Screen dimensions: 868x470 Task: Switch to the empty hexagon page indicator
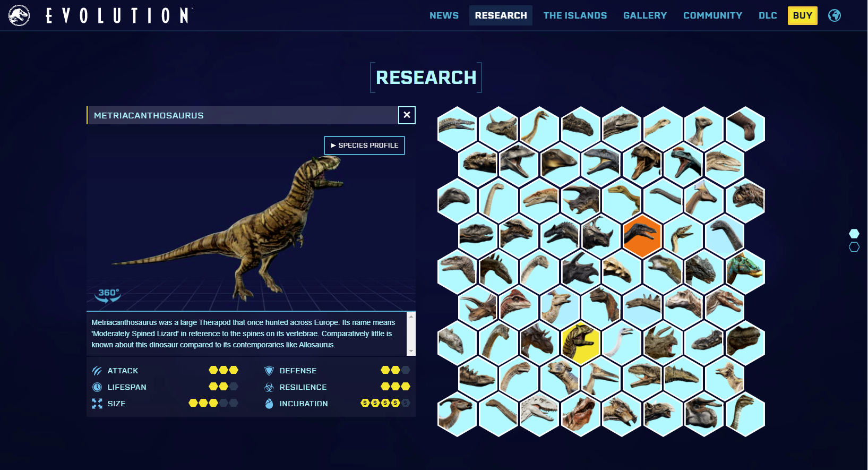[854, 247]
